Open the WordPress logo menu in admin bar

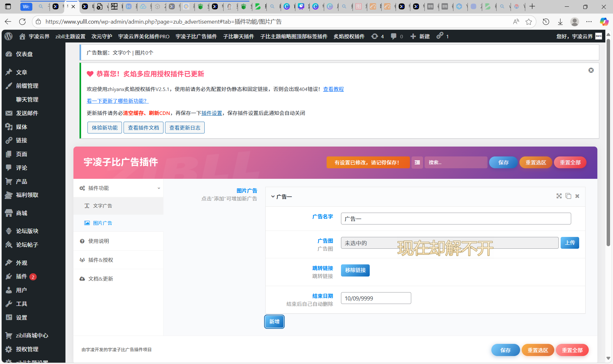pyautogui.click(x=8, y=36)
